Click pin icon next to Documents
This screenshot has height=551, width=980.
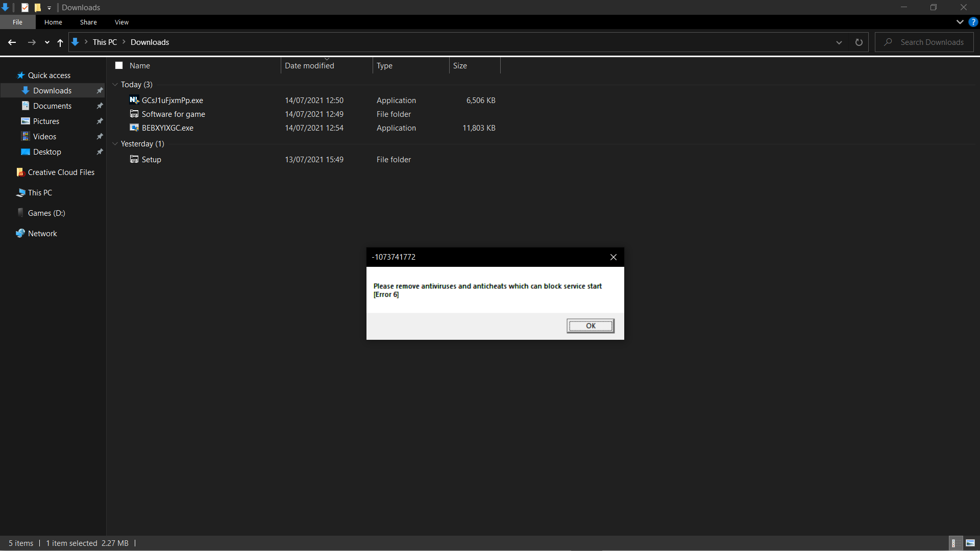[x=100, y=106]
